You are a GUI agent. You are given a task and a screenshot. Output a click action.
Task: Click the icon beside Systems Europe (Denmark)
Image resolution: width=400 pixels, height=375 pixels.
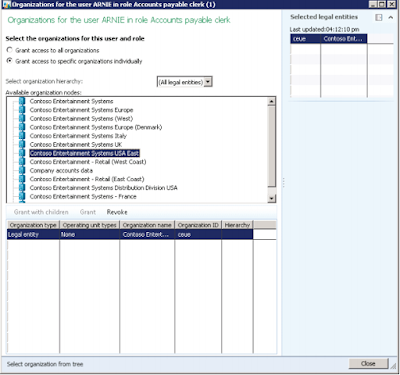pyautogui.click(x=22, y=127)
